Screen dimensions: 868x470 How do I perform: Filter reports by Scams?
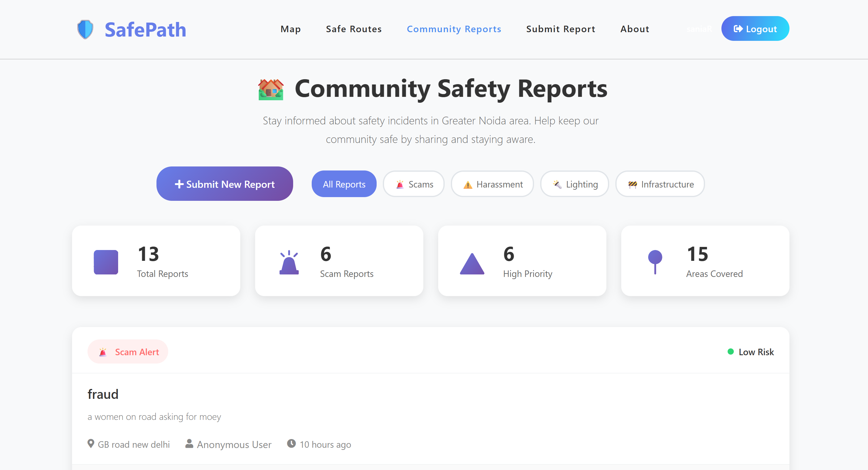pyautogui.click(x=414, y=184)
